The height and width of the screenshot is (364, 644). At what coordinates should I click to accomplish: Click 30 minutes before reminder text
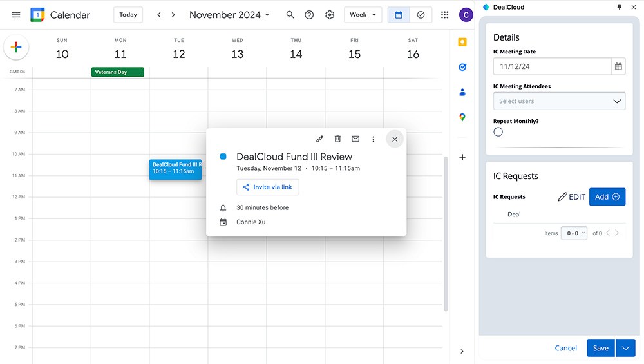[x=263, y=207]
